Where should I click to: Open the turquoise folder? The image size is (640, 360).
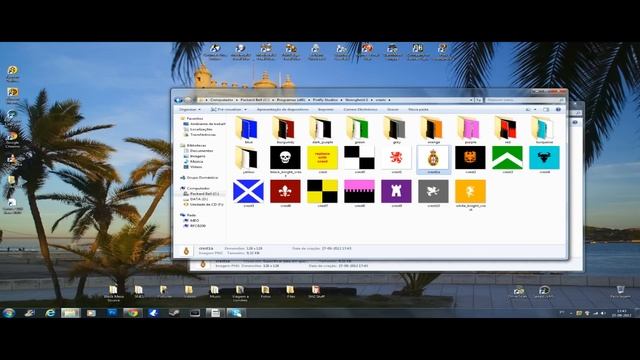(544, 129)
